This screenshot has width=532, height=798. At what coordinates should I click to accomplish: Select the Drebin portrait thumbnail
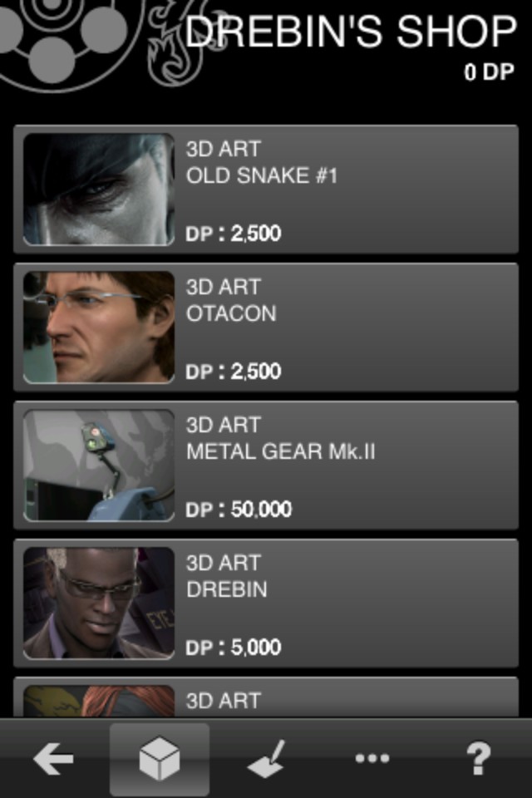99,603
